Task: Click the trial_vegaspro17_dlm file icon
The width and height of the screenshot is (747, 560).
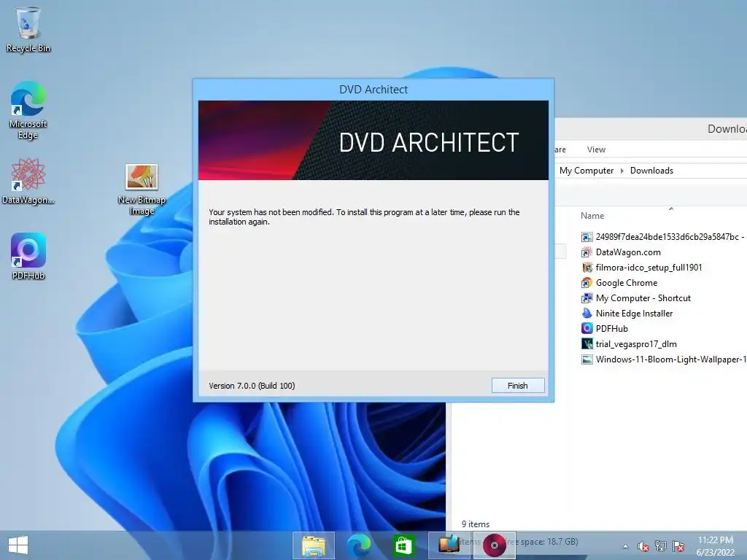Action: pos(587,344)
